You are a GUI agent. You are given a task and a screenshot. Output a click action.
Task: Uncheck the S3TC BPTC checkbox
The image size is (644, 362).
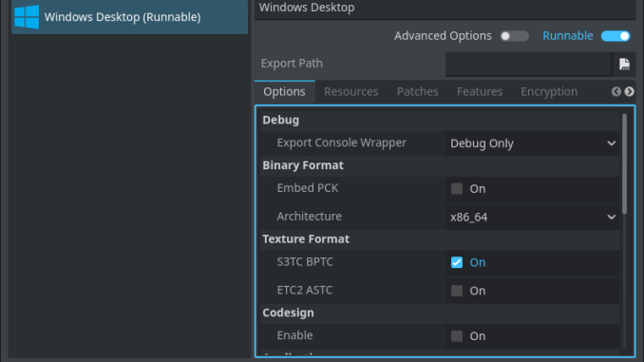pos(457,262)
